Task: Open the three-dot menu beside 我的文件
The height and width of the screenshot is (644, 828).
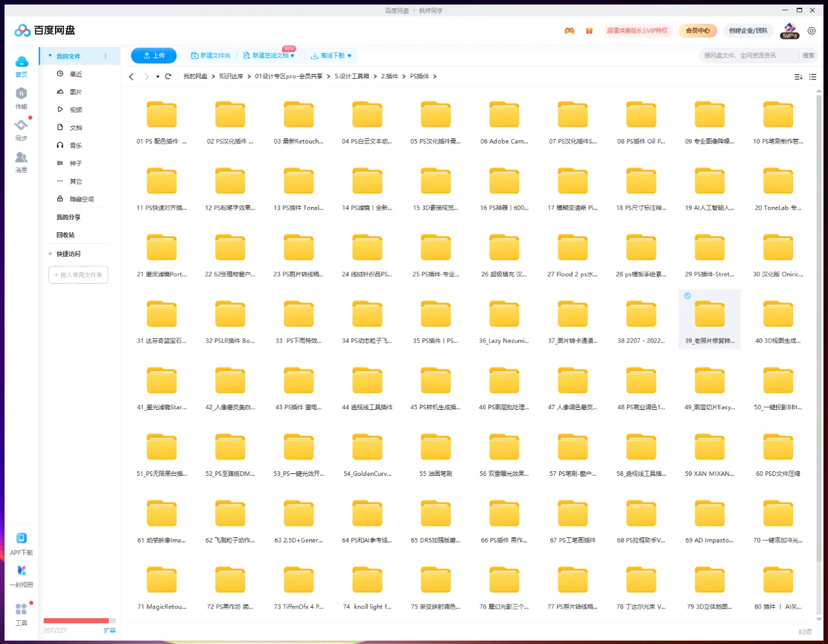Action: pyautogui.click(x=105, y=56)
